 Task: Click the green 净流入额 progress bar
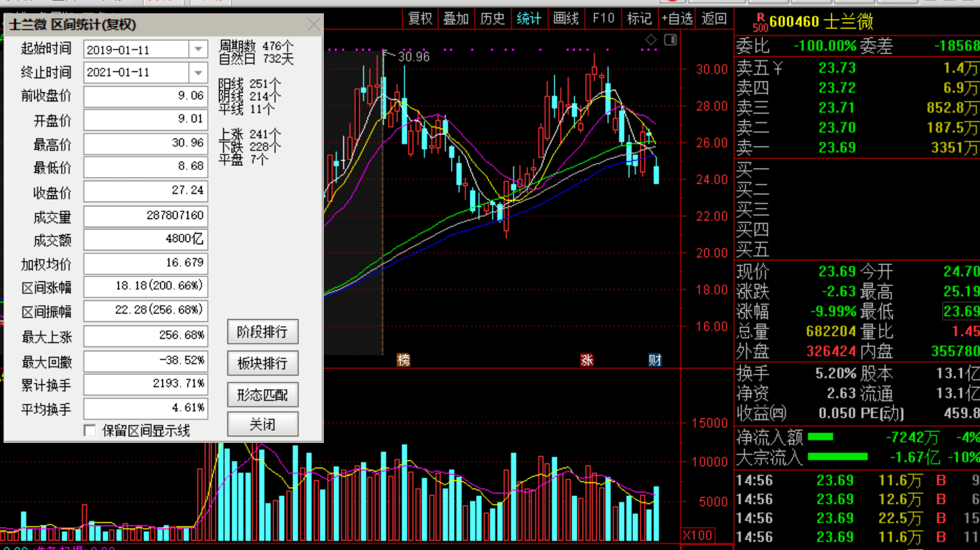pos(821,437)
